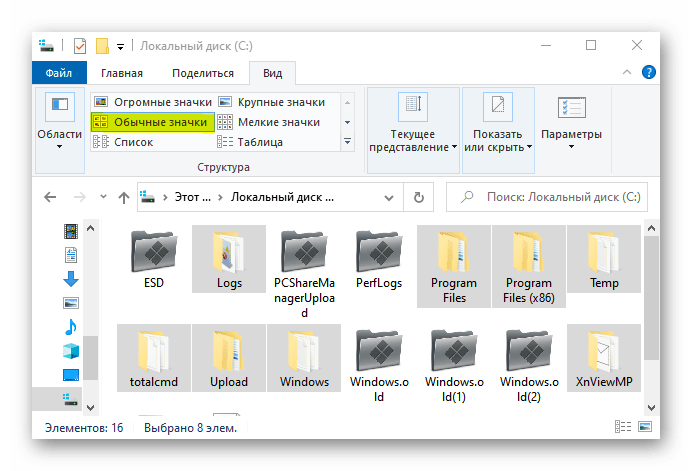Select the Logs folder
Screen dimensions: 692x471
click(x=229, y=259)
